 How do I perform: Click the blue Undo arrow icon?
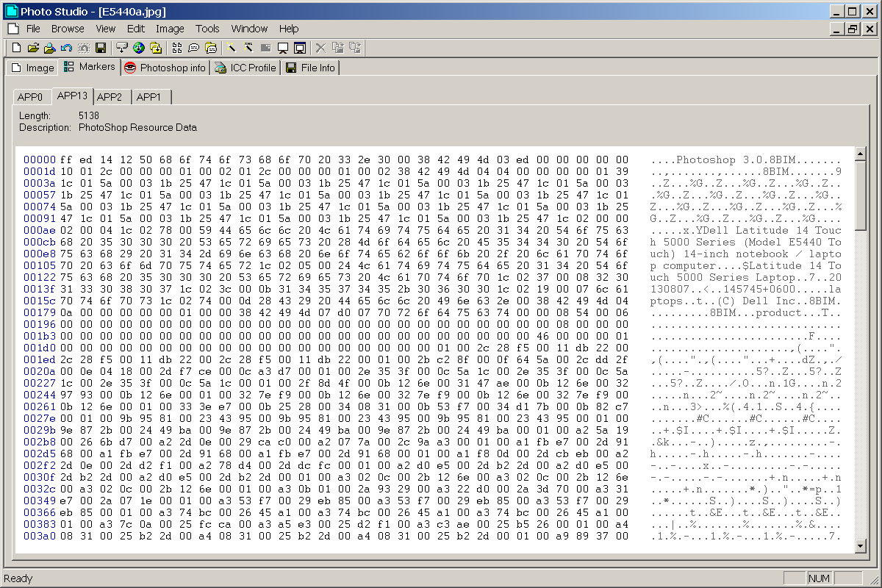(x=66, y=48)
